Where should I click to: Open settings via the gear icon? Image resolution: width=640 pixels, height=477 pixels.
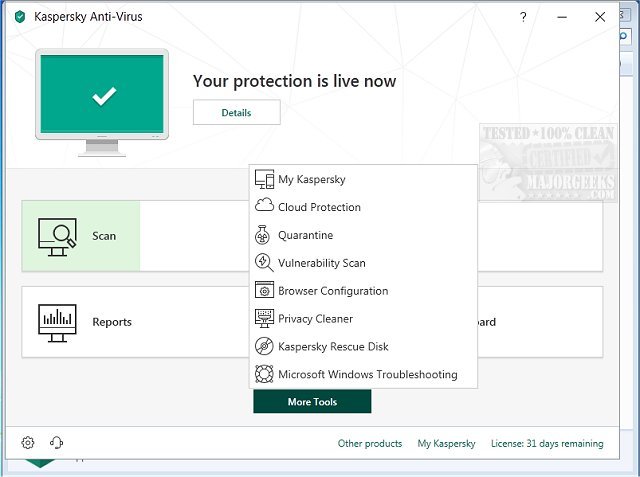[28, 442]
